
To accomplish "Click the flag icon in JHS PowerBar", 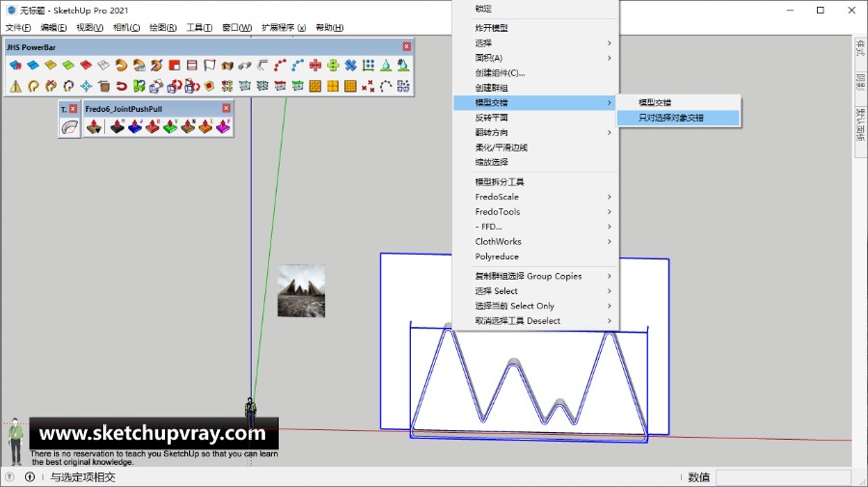I will [x=209, y=66].
